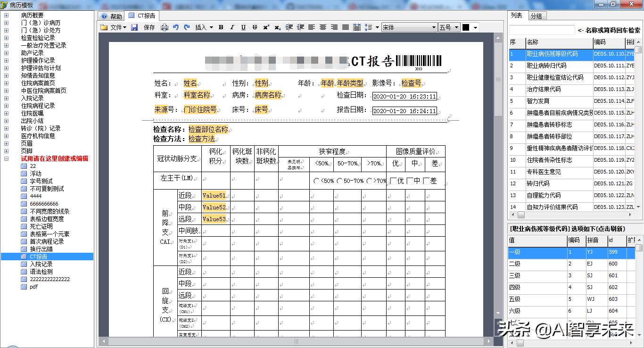644x348 pixels.
Task: Click the distributed alignment icon
Action: click(x=357, y=27)
